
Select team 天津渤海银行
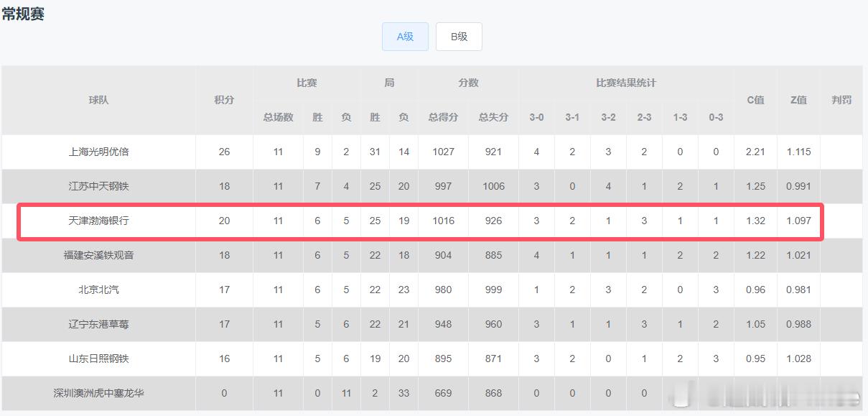click(x=98, y=221)
